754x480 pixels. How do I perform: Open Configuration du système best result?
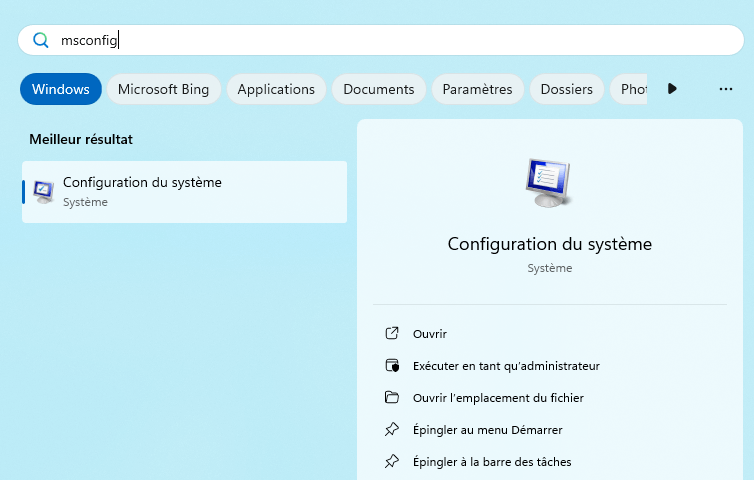pos(184,192)
